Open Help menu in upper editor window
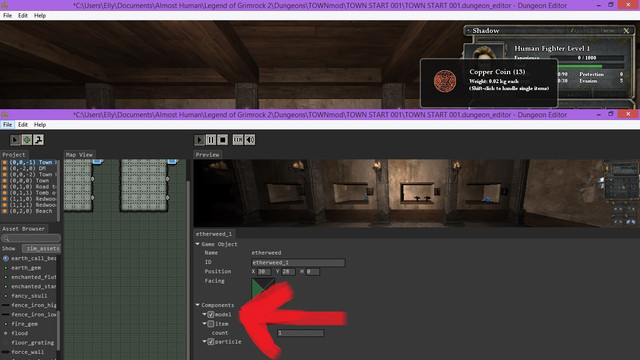The image size is (640, 360). click(x=40, y=16)
